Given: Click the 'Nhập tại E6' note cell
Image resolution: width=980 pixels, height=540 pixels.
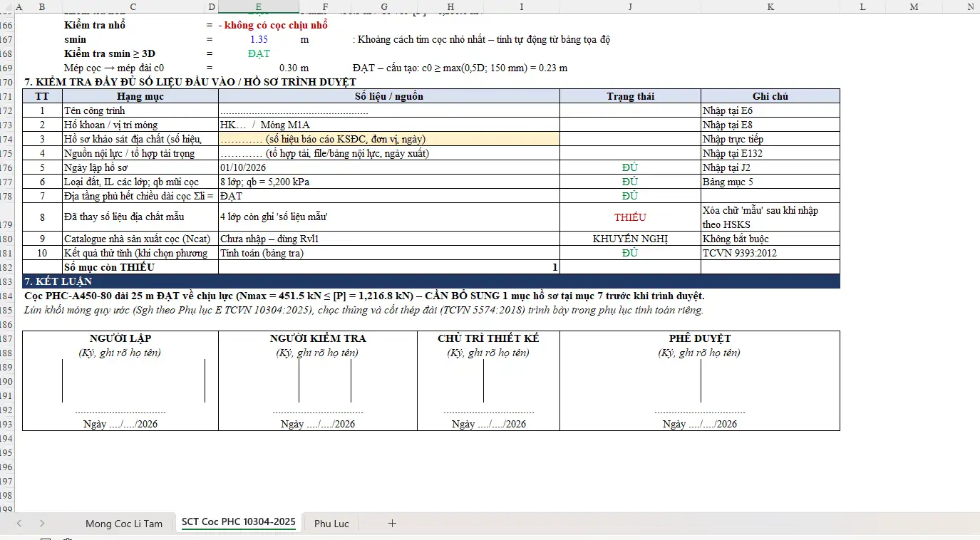Looking at the screenshot, I should [770, 110].
